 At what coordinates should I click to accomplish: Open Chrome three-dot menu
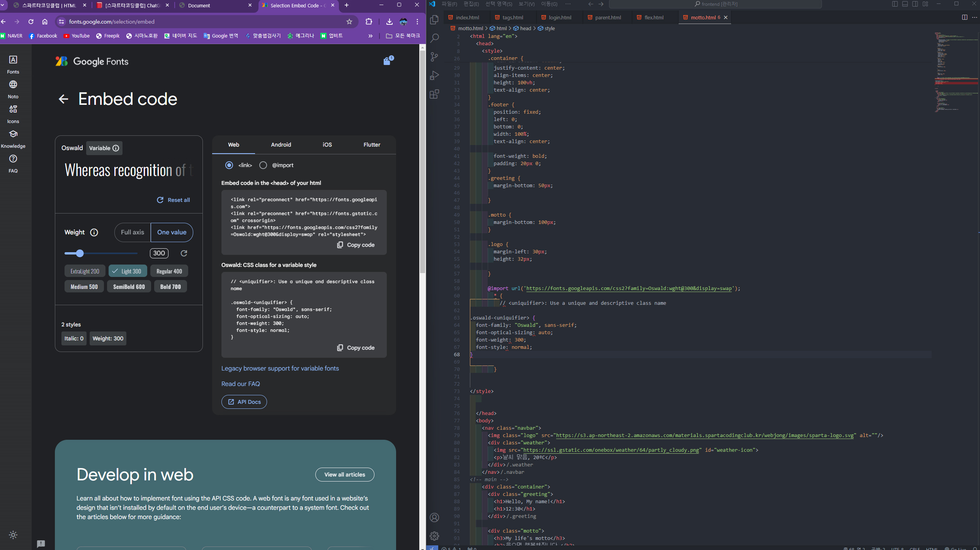pyautogui.click(x=417, y=22)
